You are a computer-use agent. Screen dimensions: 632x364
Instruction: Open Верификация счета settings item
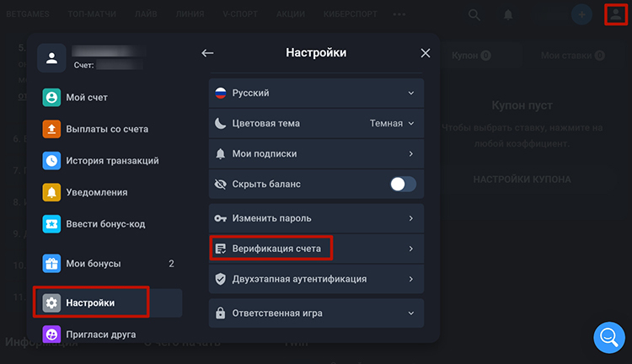coord(316,249)
